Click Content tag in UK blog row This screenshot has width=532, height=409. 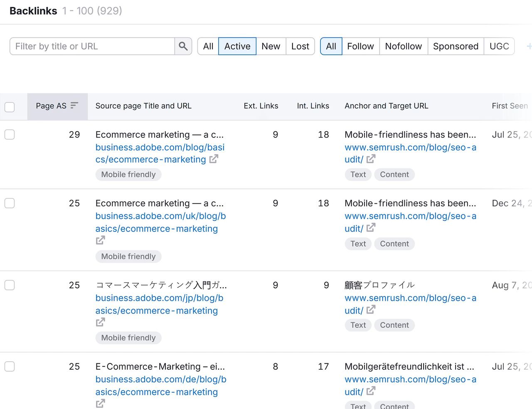coord(394,244)
